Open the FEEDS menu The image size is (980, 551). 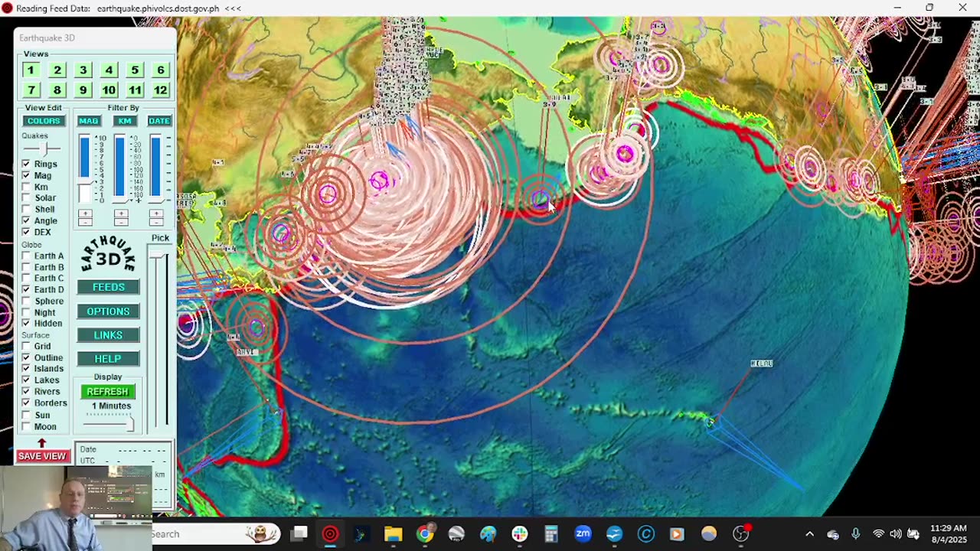click(109, 287)
